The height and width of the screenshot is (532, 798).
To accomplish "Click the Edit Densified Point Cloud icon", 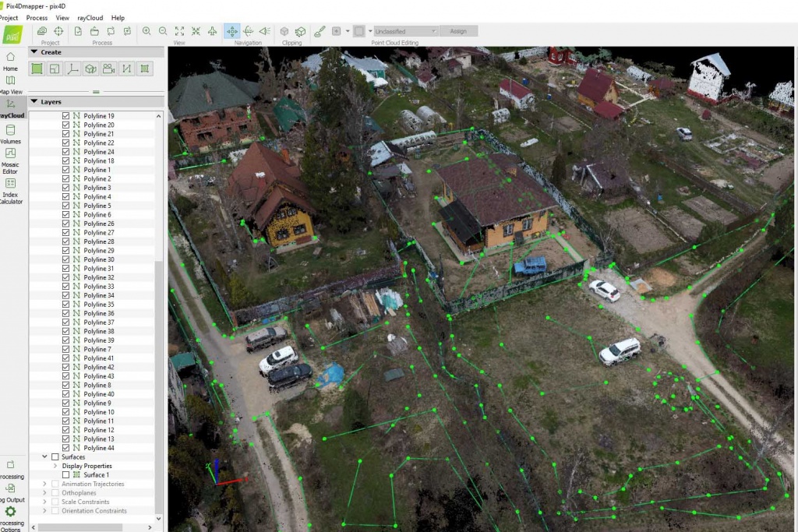I will click(320, 31).
